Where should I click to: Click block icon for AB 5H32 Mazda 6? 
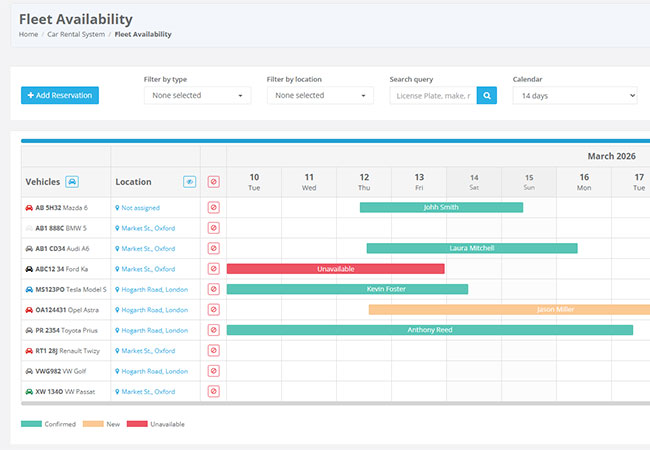point(213,208)
